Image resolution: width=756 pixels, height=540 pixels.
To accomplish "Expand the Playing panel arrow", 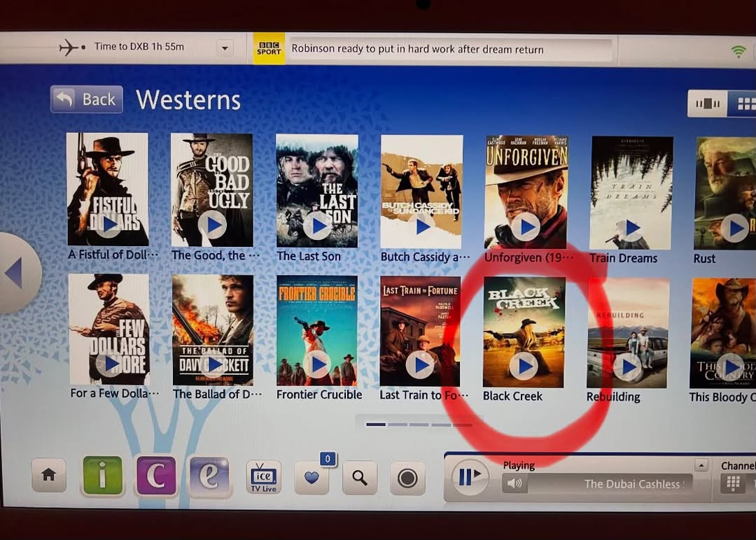I will [x=701, y=465].
